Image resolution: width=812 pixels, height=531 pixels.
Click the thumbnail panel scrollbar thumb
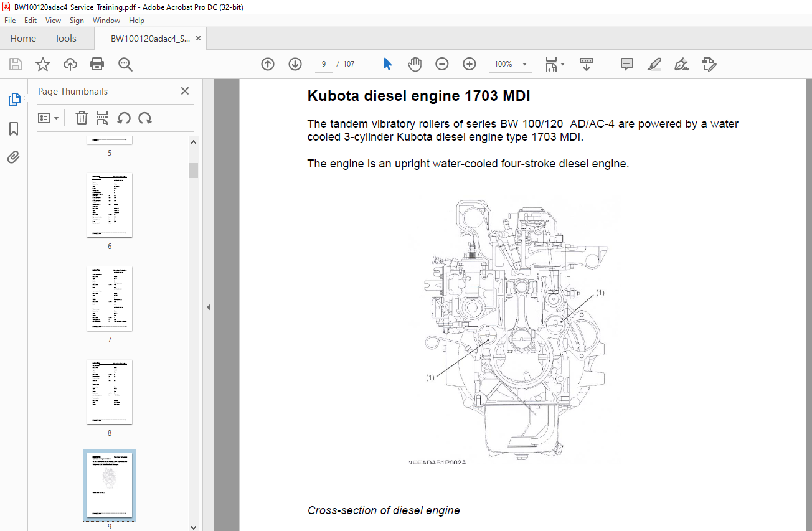coord(193,170)
